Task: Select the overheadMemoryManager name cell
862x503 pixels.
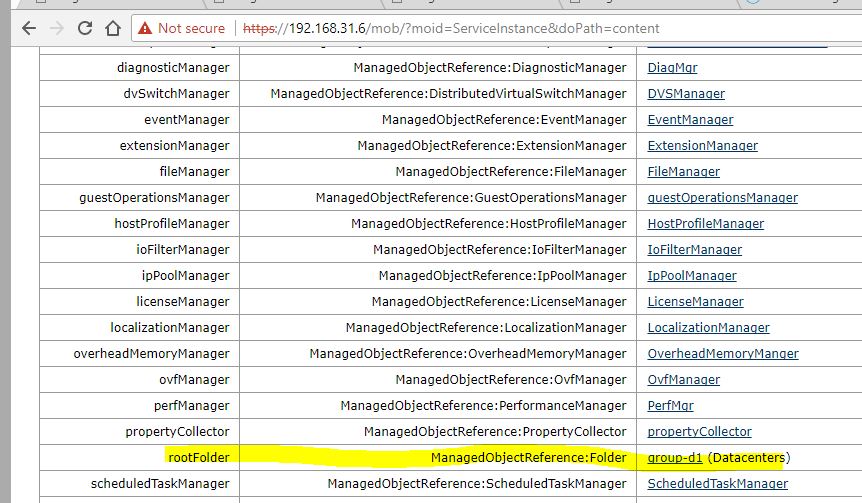Action: [x=140, y=353]
